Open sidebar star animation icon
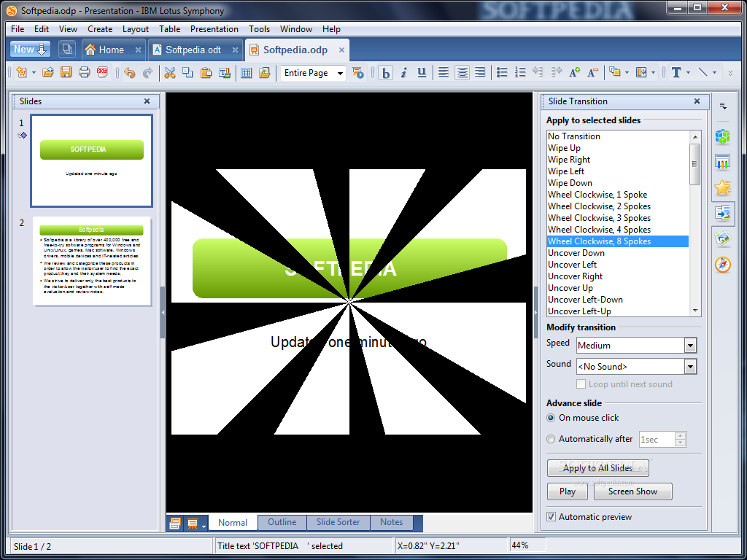Viewport: 747px width, 560px height. [x=723, y=187]
